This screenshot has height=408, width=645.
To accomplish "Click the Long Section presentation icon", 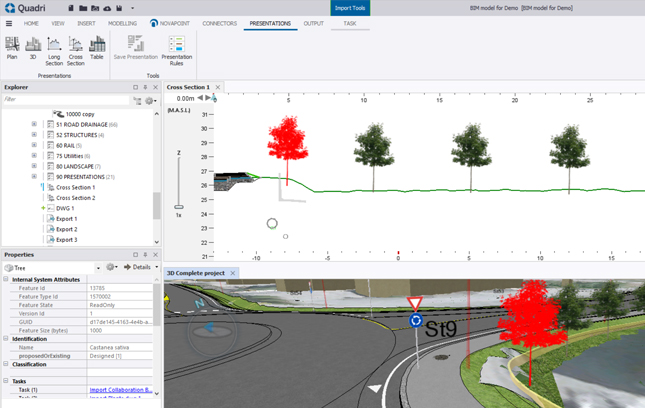I will pos(54,46).
